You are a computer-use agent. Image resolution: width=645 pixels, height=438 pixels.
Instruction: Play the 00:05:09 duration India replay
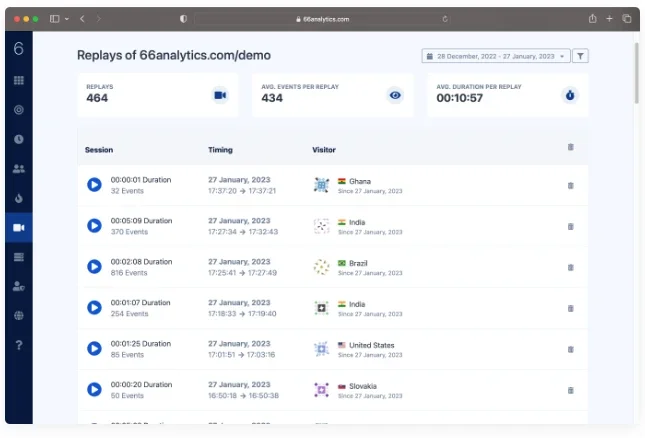click(x=94, y=225)
